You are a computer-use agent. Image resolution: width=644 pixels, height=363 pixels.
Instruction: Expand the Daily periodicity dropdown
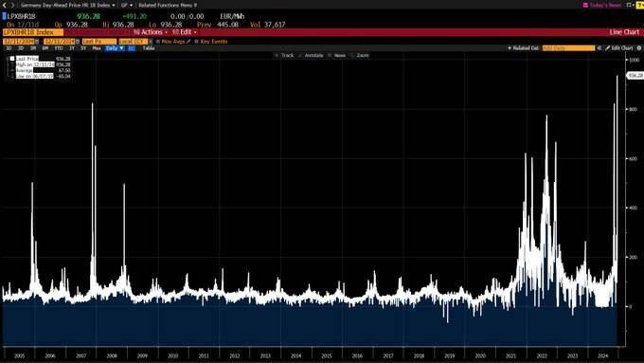pos(115,48)
